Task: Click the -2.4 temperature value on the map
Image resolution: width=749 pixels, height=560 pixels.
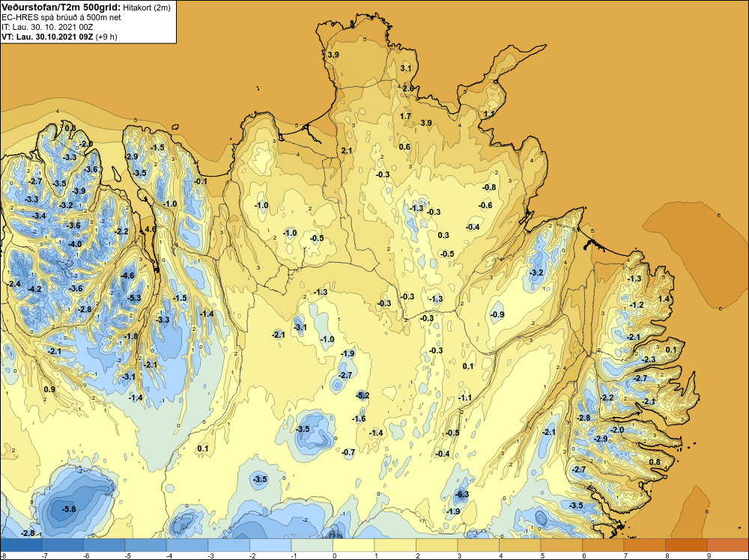Action: (14, 284)
